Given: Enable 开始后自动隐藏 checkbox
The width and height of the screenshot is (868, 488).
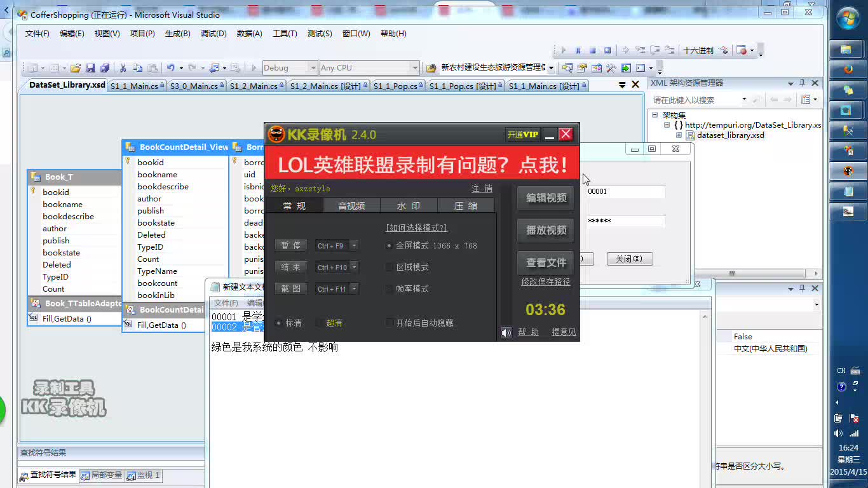Looking at the screenshot, I should (x=390, y=323).
